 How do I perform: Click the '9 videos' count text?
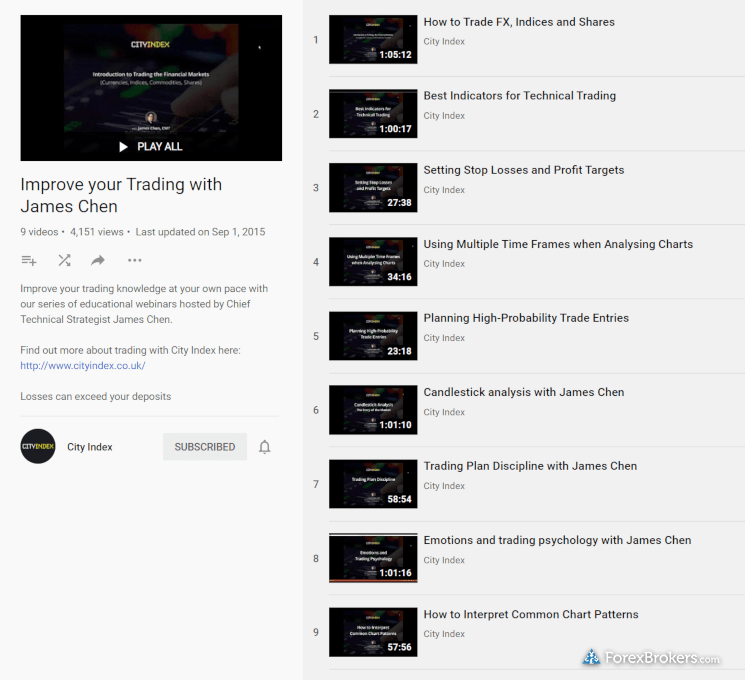click(x=39, y=232)
